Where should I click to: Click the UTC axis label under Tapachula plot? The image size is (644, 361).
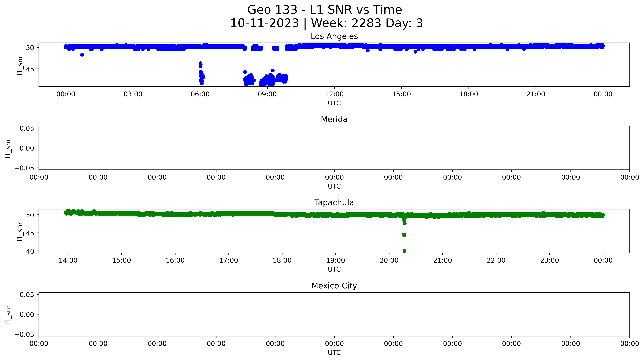coord(334,270)
